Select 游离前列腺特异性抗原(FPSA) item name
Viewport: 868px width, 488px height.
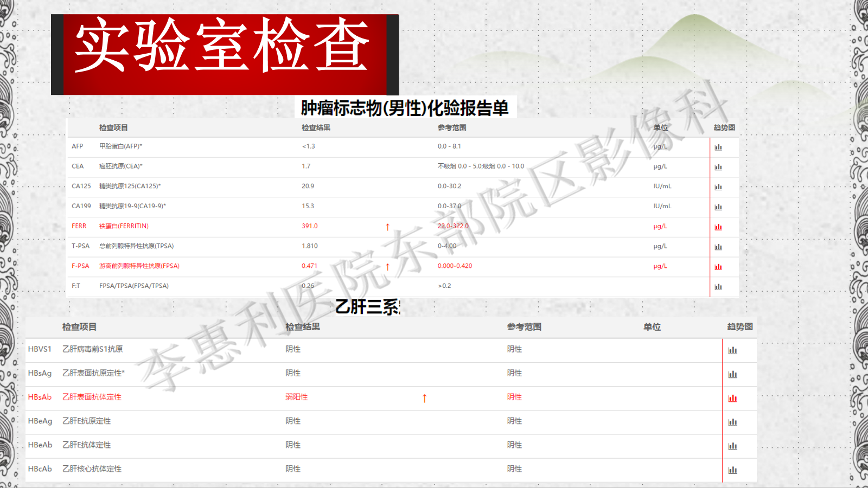coord(139,266)
